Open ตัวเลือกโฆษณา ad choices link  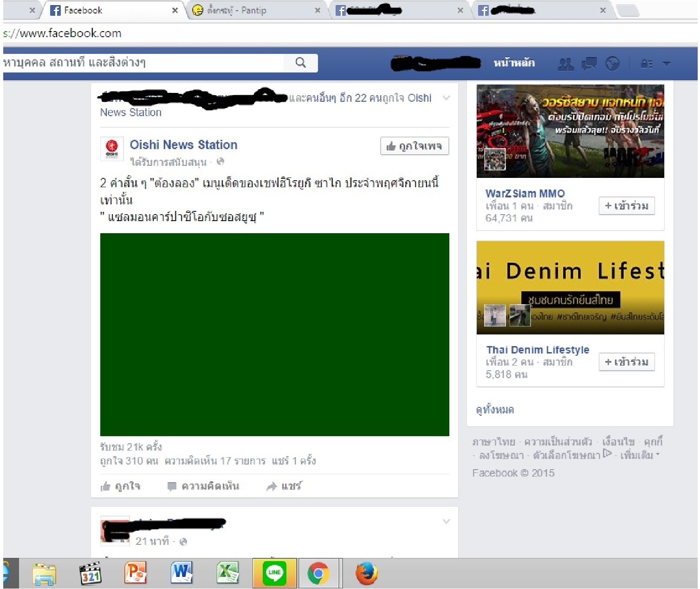point(572,455)
